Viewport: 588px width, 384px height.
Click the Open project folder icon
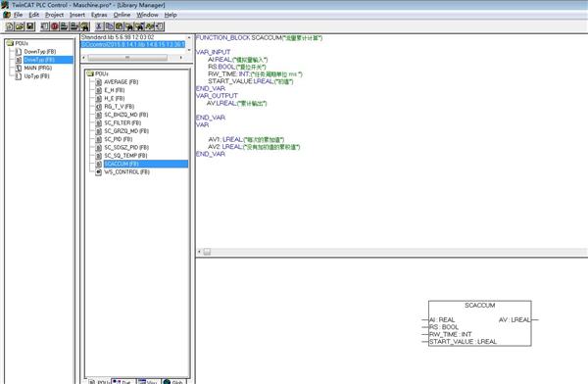coord(20,26)
